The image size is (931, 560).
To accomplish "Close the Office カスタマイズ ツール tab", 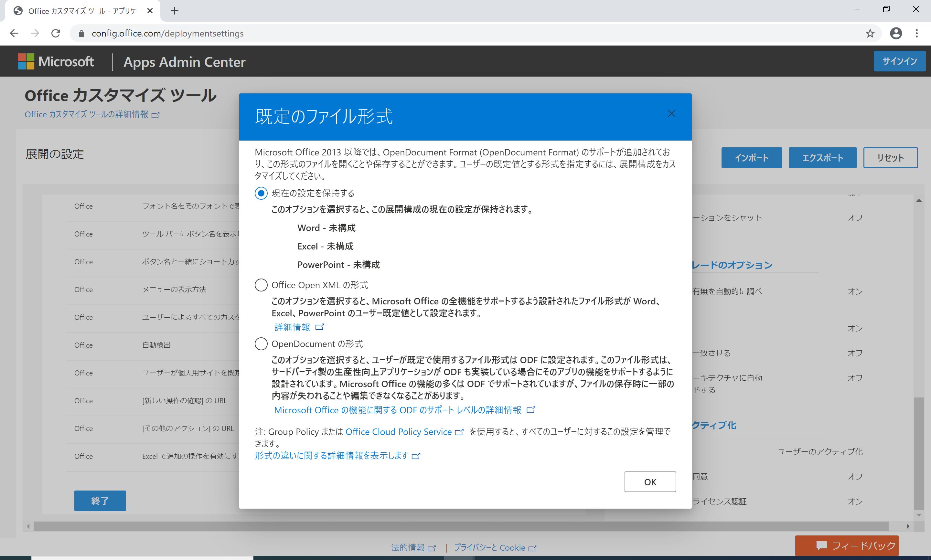I will 150,11.
